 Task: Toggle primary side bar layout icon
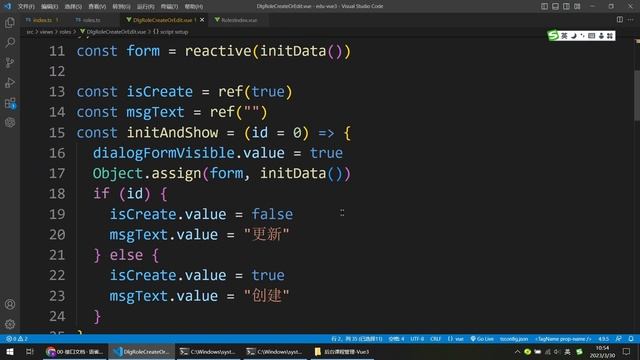tap(544, 6)
